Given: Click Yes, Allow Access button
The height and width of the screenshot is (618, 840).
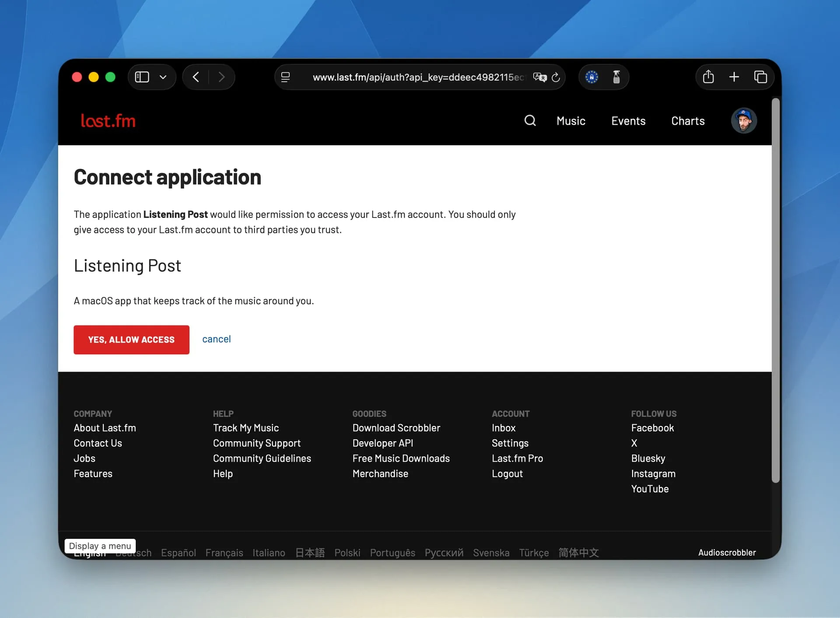Looking at the screenshot, I should click(131, 340).
